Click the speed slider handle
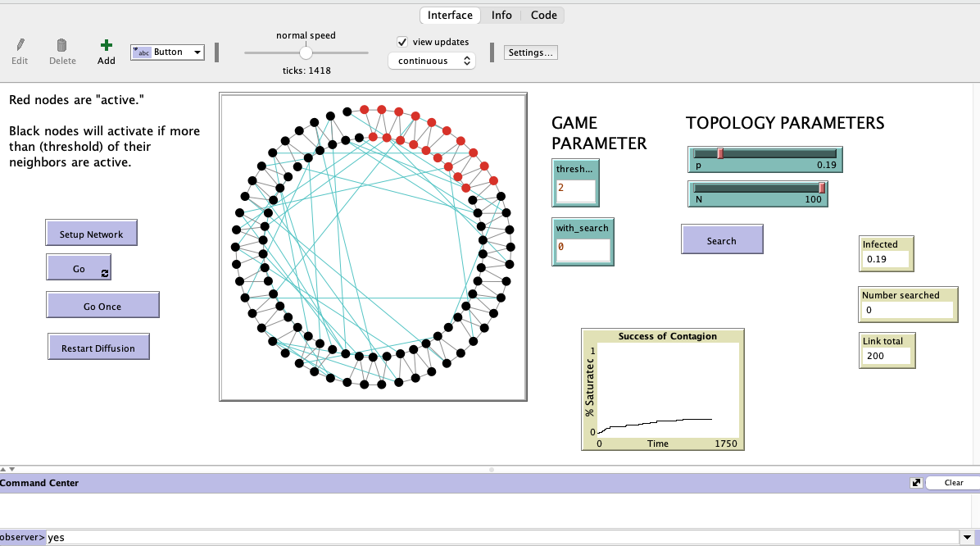This screenshot has width=980, height=546. (306, 52)
